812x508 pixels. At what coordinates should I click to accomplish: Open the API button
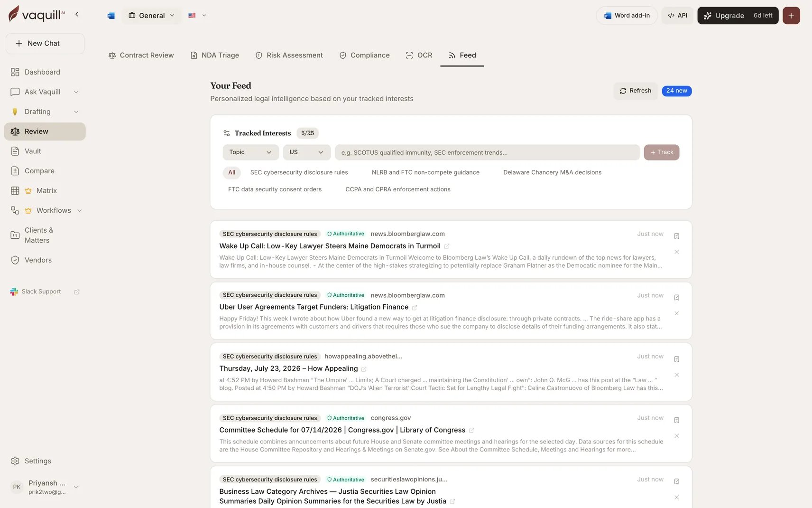click(677, 16)
